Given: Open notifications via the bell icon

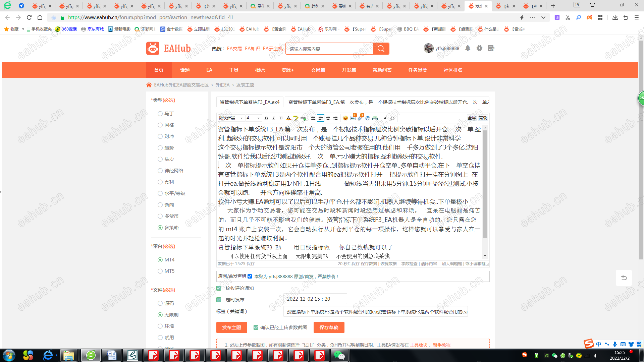Looking at the screenshot, I should click(468, 48).
